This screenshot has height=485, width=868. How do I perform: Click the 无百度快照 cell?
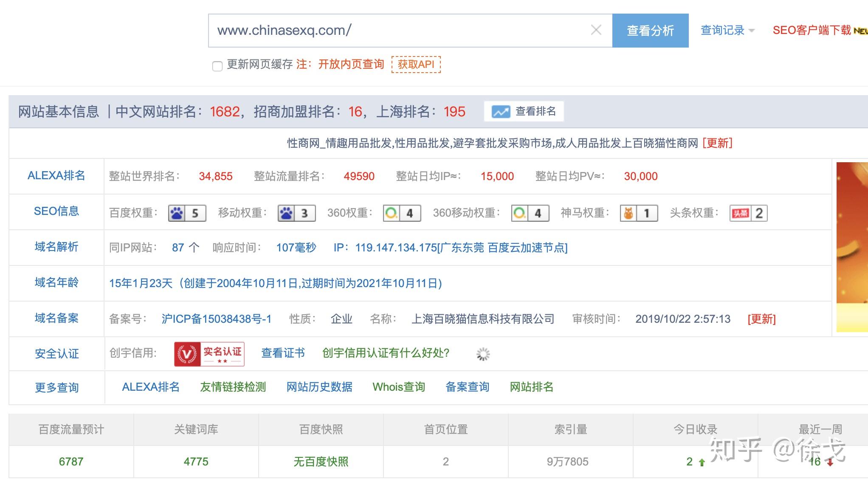321,462
